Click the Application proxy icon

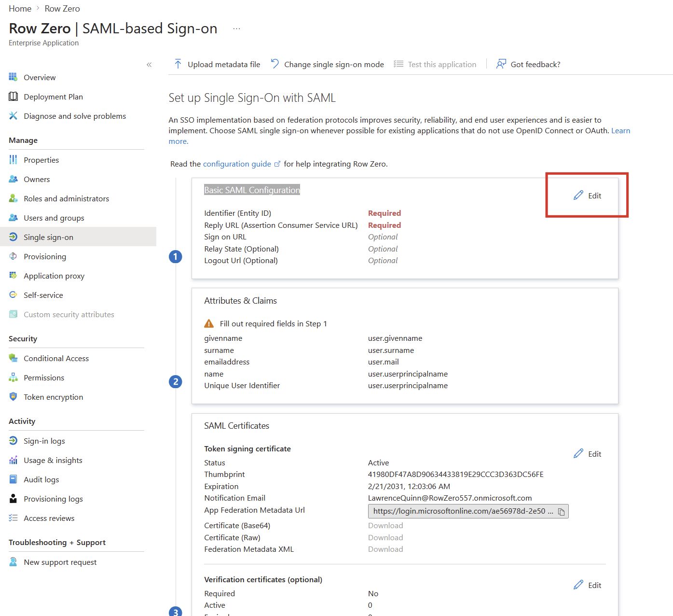coord(13,276)
